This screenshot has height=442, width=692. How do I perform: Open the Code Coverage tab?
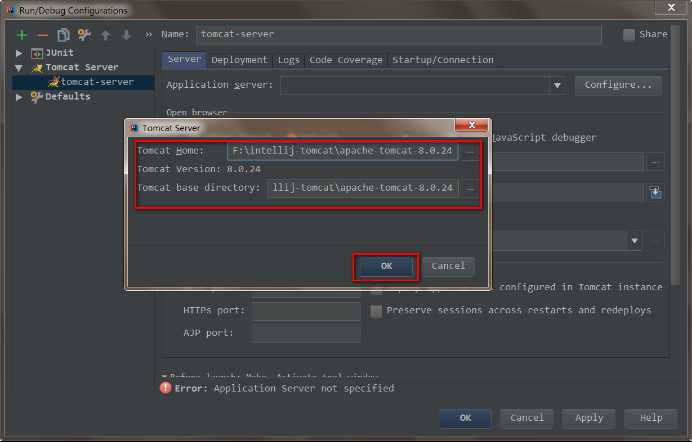pyautogui.click(x=346, y=60)
